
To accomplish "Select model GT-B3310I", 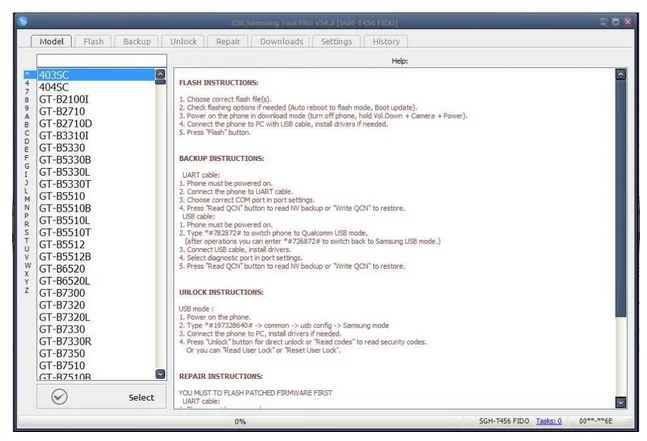I will point(97,136).
